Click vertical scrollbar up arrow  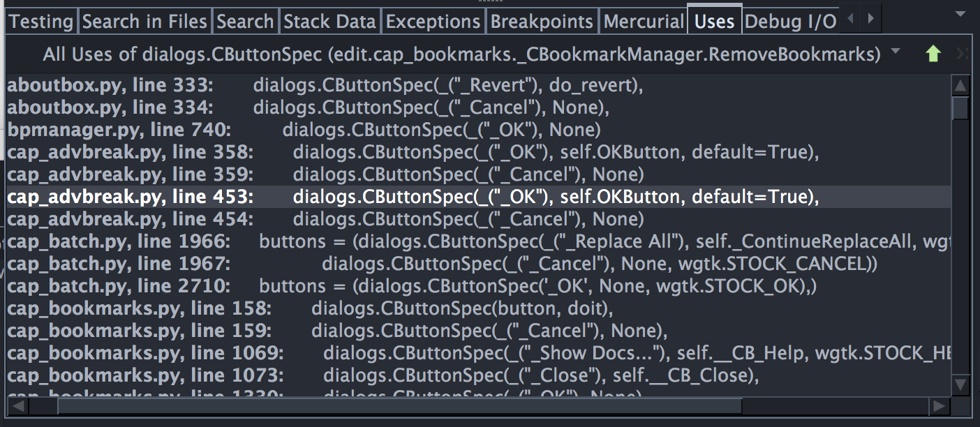pyautogui.click(x=960, y=87)
